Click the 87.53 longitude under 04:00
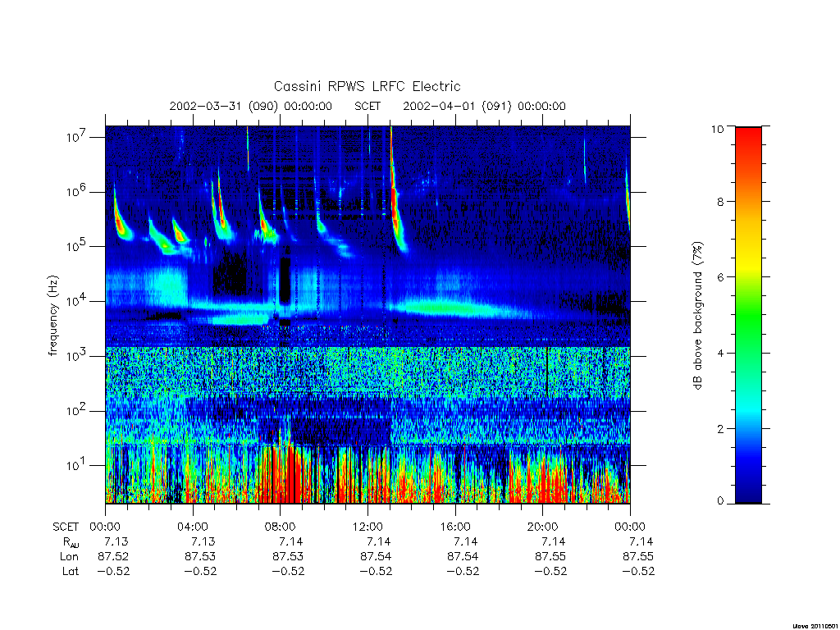Screen dimensions: 840x630 pos(200,557)
